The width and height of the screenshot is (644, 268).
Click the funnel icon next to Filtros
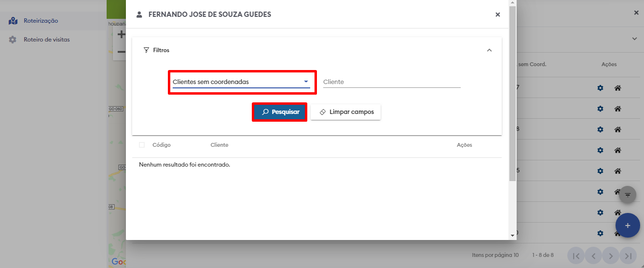pos(147,50)
